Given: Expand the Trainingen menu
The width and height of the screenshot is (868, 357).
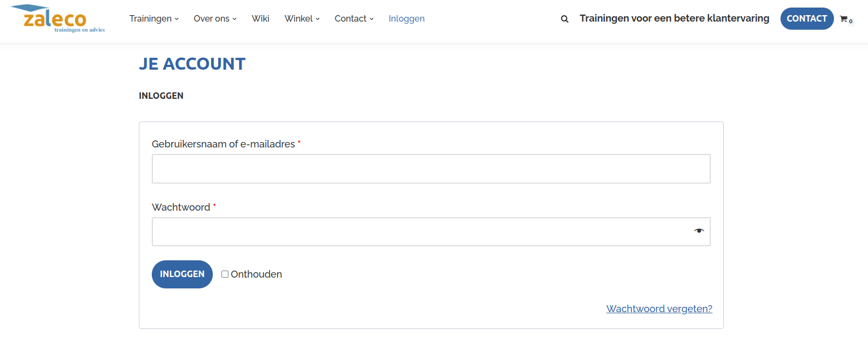Looking at the screenshot, I should [x=154, y=19].
